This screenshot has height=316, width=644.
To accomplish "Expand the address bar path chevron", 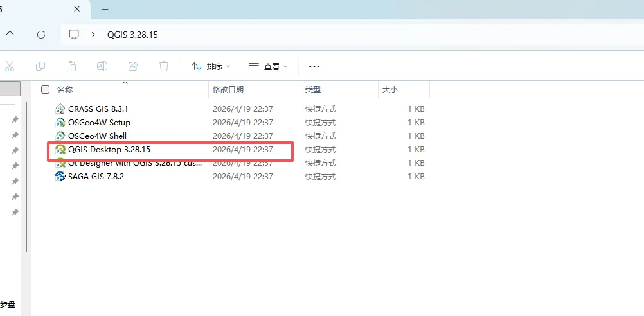I will 93,35.
